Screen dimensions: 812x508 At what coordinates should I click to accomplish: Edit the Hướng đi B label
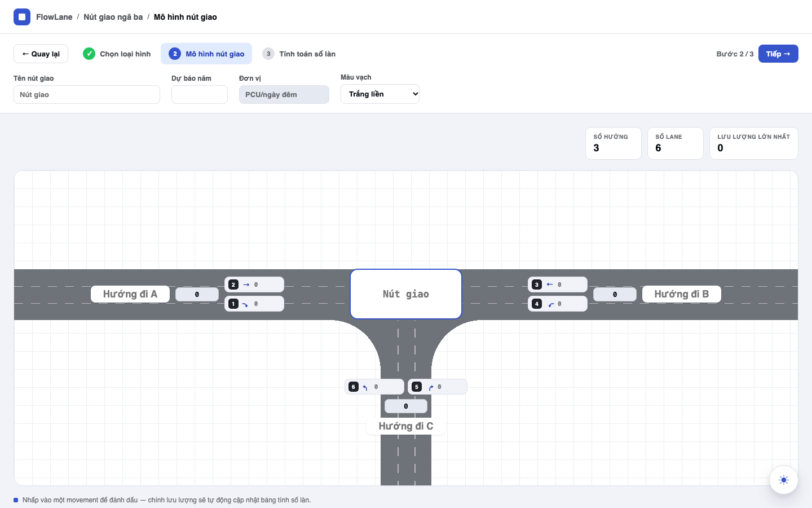click(682, 294)
